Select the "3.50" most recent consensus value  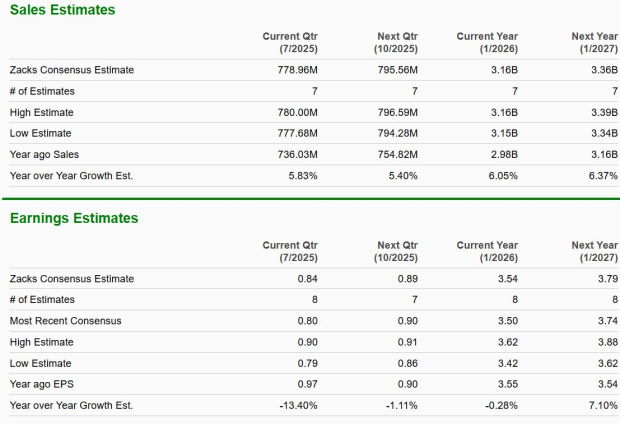(508, 321)
